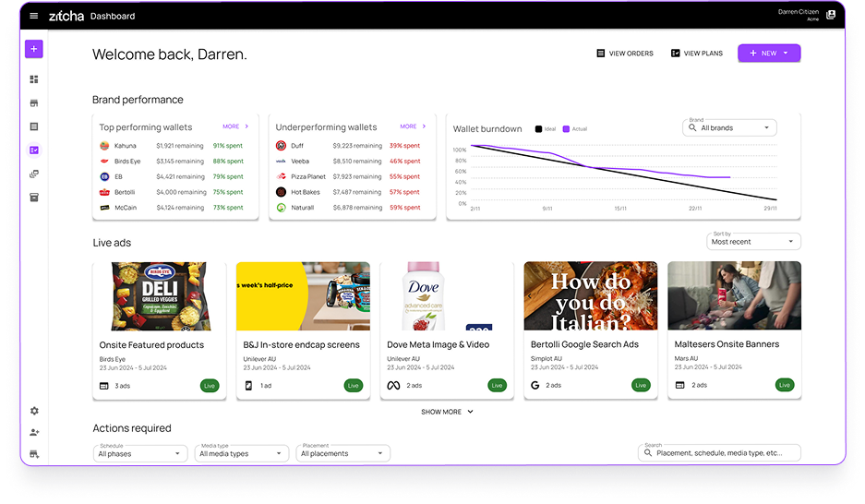
Task: Select the Pizza Planet wallet row
Action: click(x=349, y=176)
